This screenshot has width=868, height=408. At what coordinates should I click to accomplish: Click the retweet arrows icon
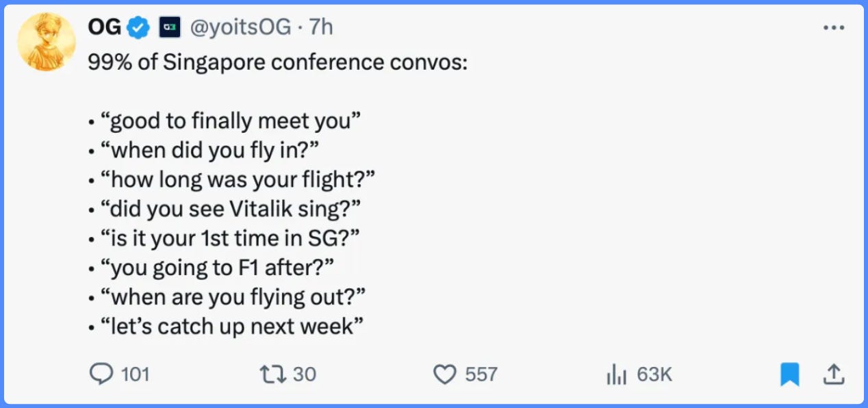tap(272, 374)
